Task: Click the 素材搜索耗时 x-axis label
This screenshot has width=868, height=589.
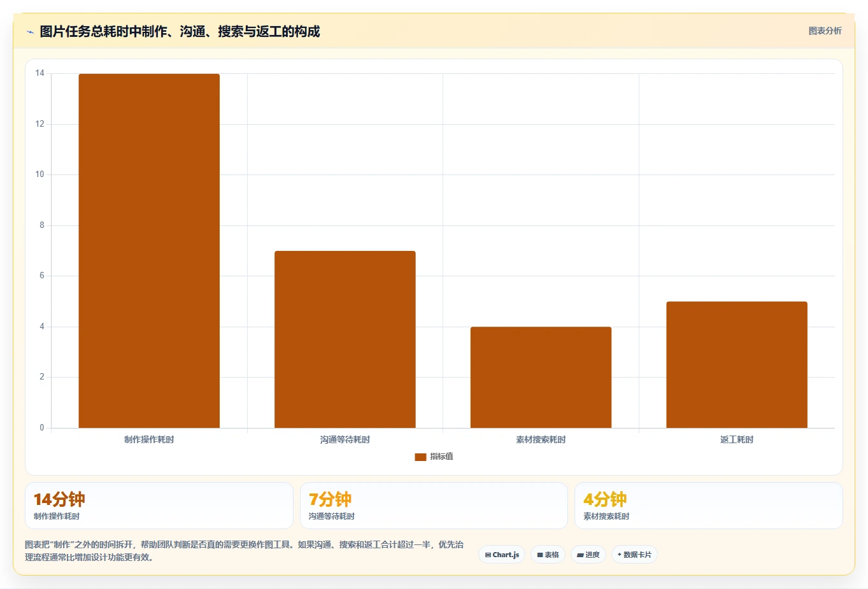Action: (x=541, y=439)
